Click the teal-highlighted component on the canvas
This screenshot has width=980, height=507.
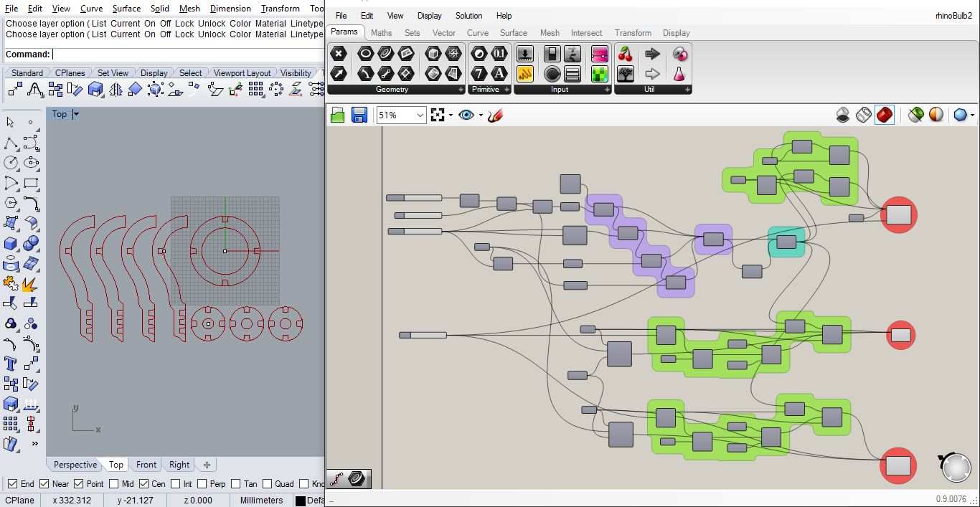coord(786,242)
